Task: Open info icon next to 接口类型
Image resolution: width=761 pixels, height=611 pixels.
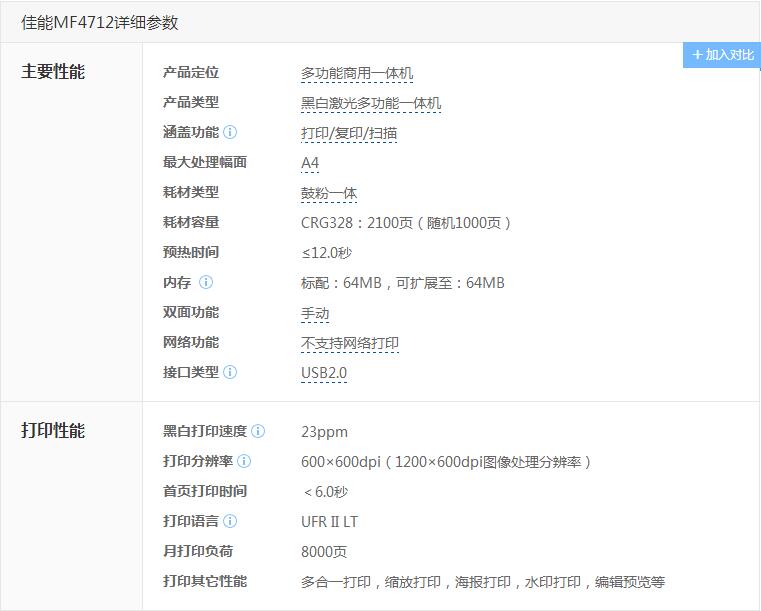Action: click(230, 372)
